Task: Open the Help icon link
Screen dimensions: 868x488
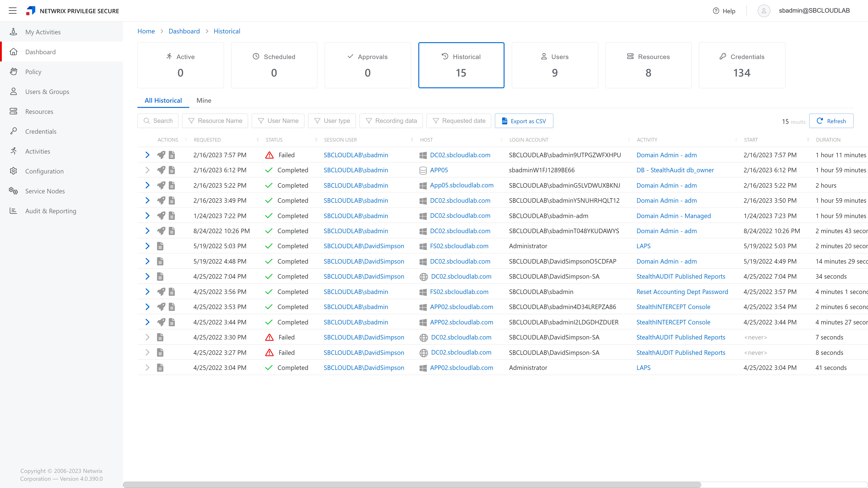Action: coord(716,11)
